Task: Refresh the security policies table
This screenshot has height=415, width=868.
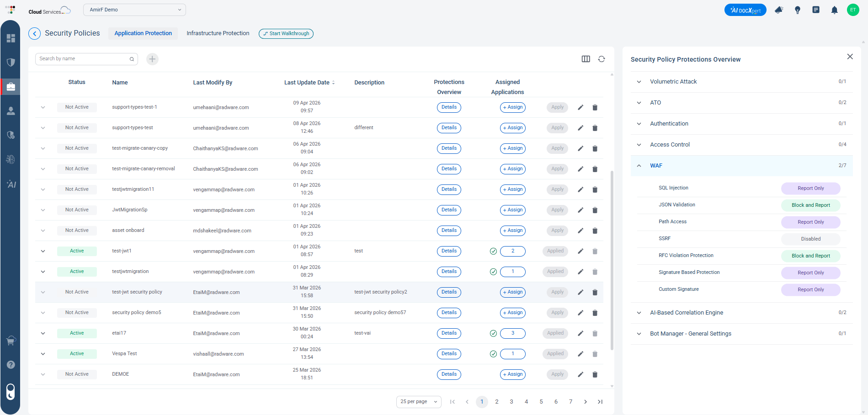Action: 602,59
